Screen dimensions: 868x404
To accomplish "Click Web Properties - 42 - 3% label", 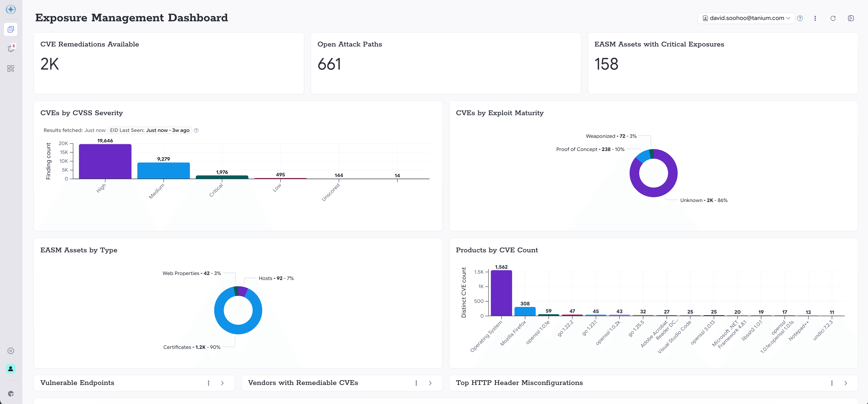I will tap(192, 273).
